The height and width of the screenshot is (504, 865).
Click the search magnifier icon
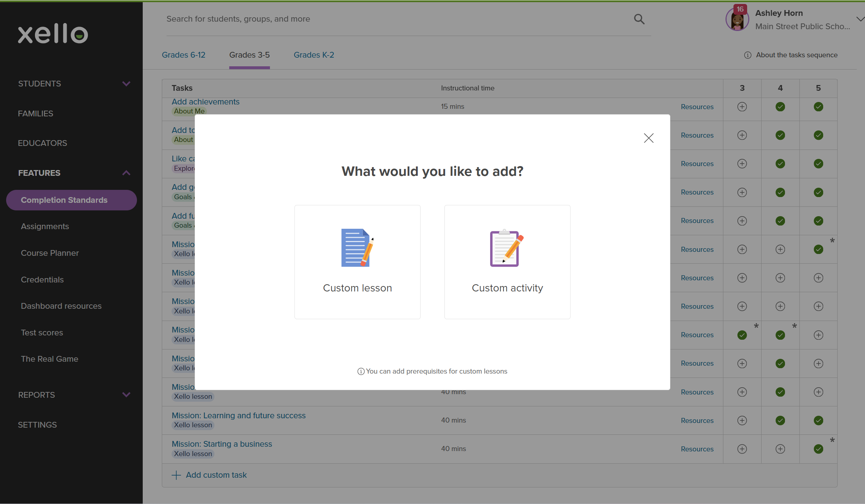tap(639, 19)
